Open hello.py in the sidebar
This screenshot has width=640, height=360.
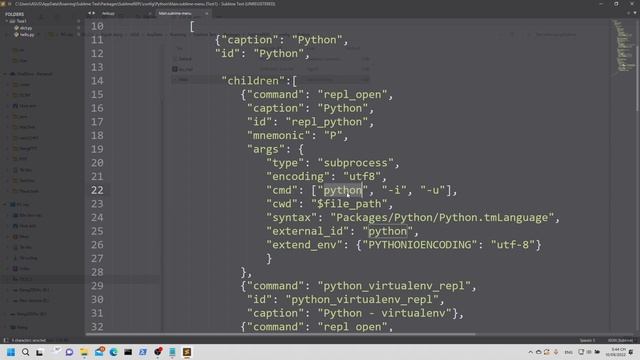pos(27,35)
